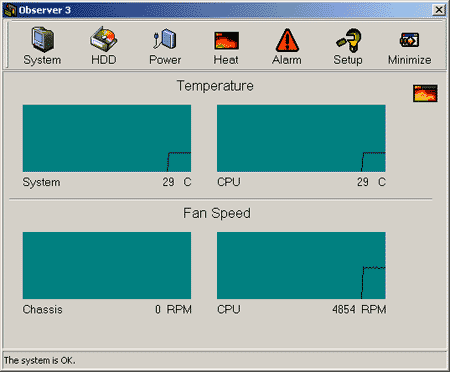Viewport: 450px width, 372px height.
Task: Open the System monitor view
Action: tap(42, 46)
